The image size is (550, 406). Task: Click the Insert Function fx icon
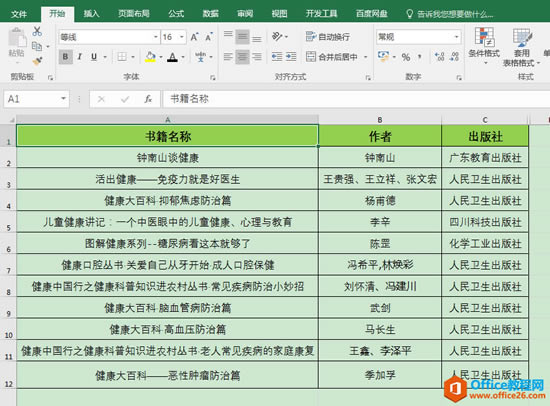[148, 99]
